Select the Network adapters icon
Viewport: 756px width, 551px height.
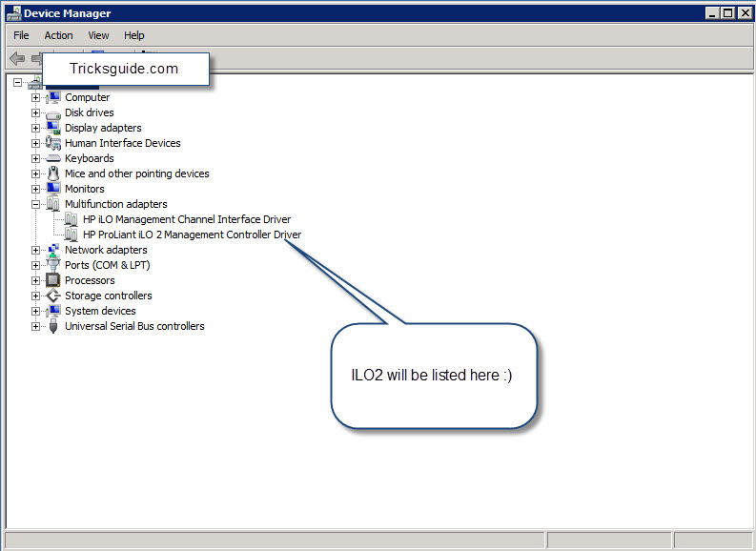point(53,250)
